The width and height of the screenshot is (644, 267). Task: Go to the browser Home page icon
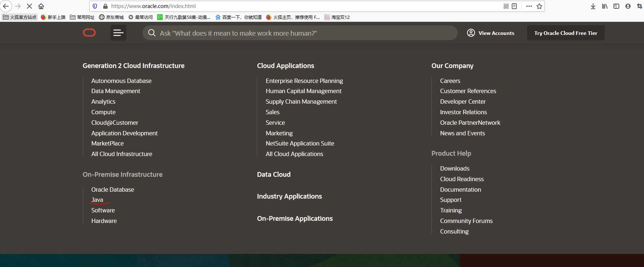tap(41, 6)
